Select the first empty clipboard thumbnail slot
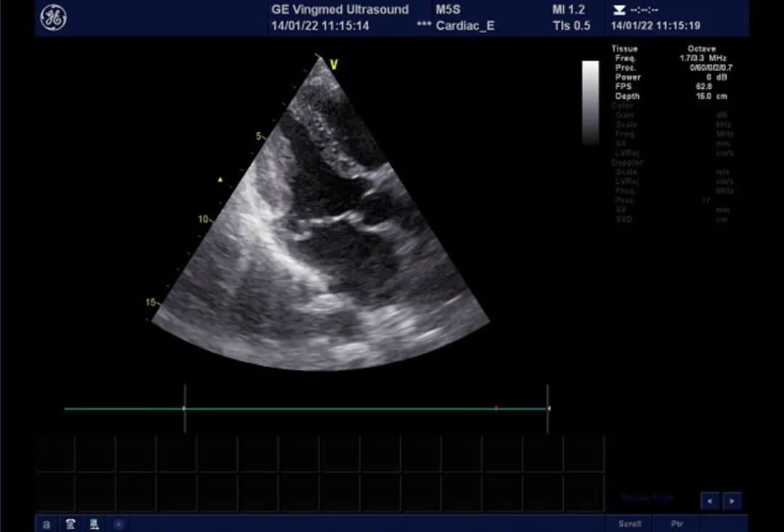Image resolution: width=784 pixels, height=532 pixels. 55,454
